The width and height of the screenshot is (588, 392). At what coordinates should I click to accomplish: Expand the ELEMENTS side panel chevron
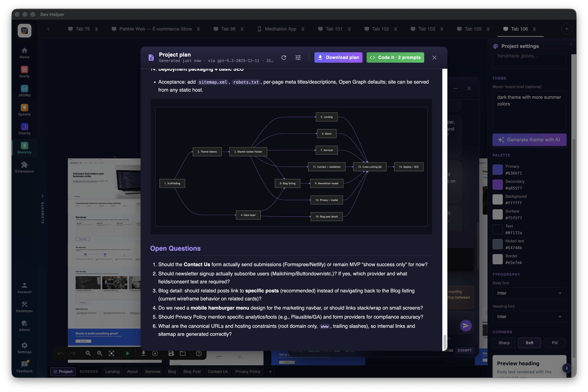pos(43,196)
